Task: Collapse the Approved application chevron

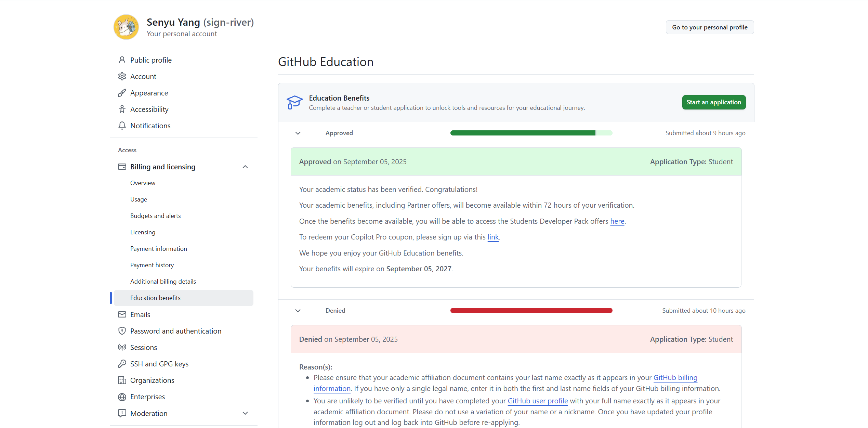Action: 298,133
